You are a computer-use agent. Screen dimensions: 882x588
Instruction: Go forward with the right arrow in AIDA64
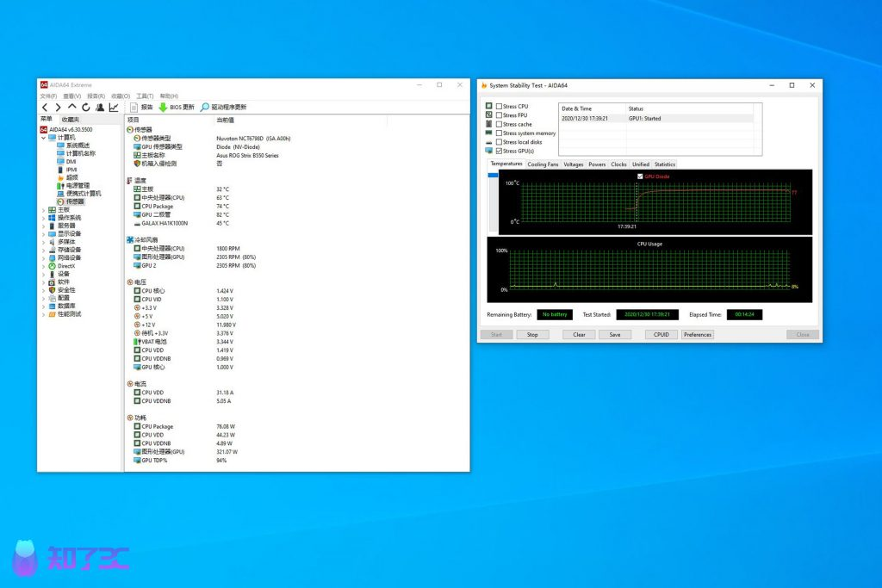coord(58,107)
